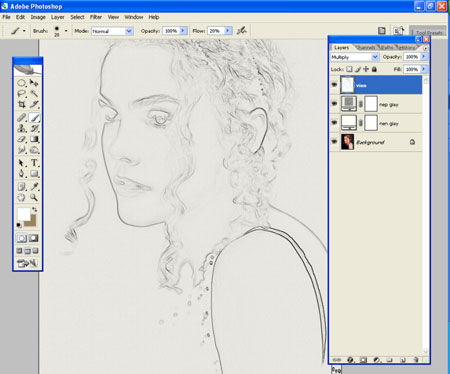Open layer blend mode Multiply dropdown
Image resolution: width=450 pixels, height=374 pixels.
point(375,57)
